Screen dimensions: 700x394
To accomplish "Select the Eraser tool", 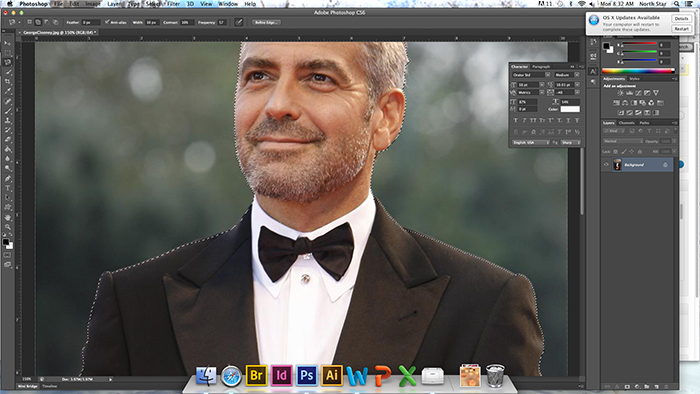I will 8,140.
